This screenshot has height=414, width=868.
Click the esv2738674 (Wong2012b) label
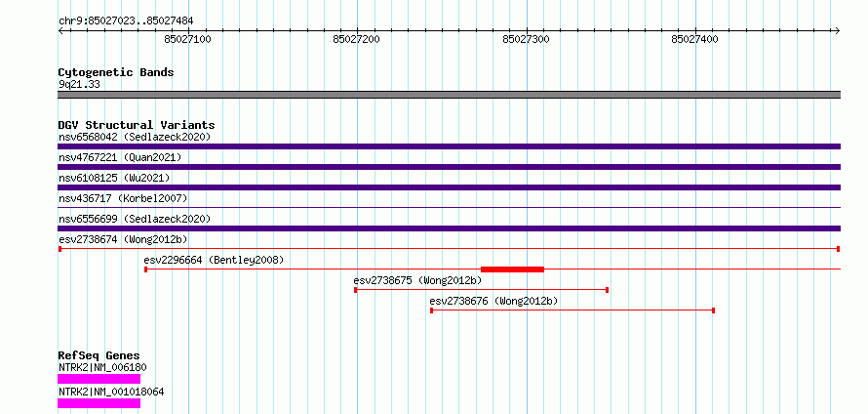click(123, 239)
